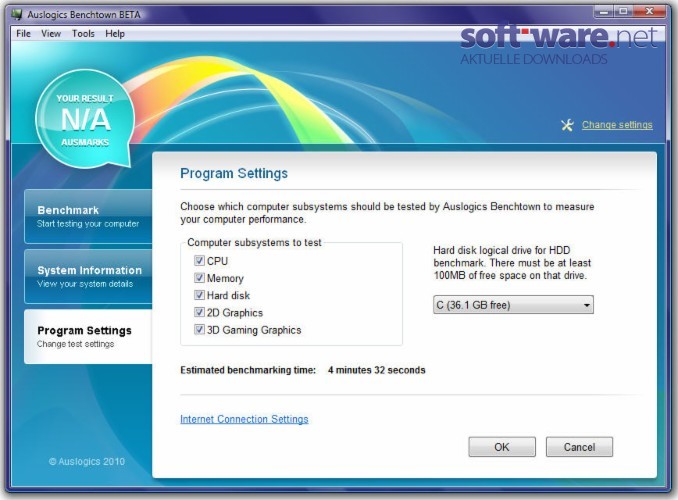Viewport: 678px width, 500px height.
Task: Click the wrench tools icon beside Change settings
Action: 567,125
